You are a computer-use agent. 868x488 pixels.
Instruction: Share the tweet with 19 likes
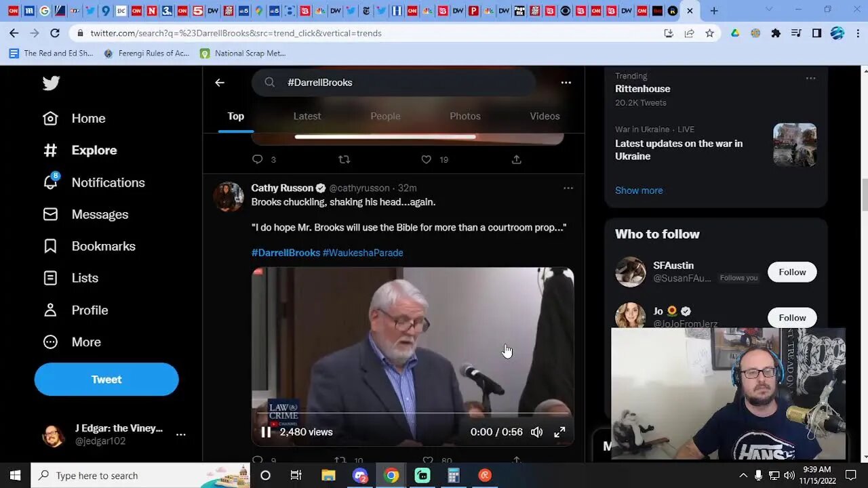(516, 159)
